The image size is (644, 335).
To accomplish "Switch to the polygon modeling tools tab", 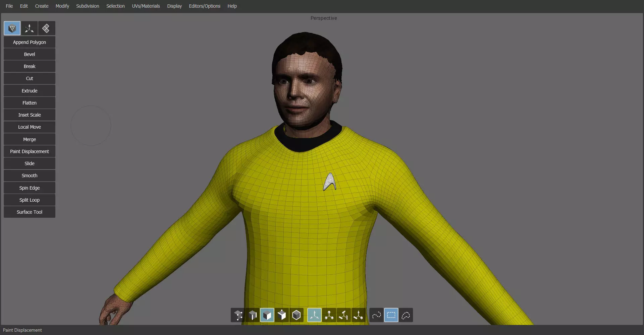I will click(12, 28).
